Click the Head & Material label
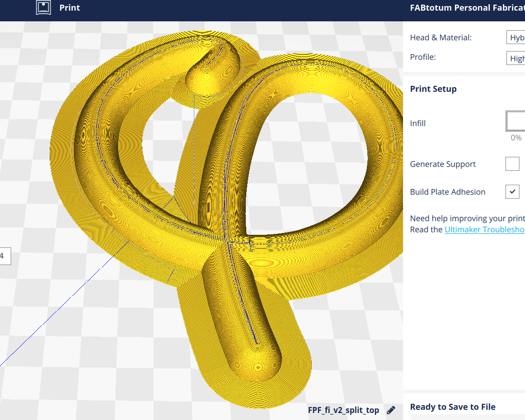The height and width of the screenshot is (420, 525). point(441,38)
